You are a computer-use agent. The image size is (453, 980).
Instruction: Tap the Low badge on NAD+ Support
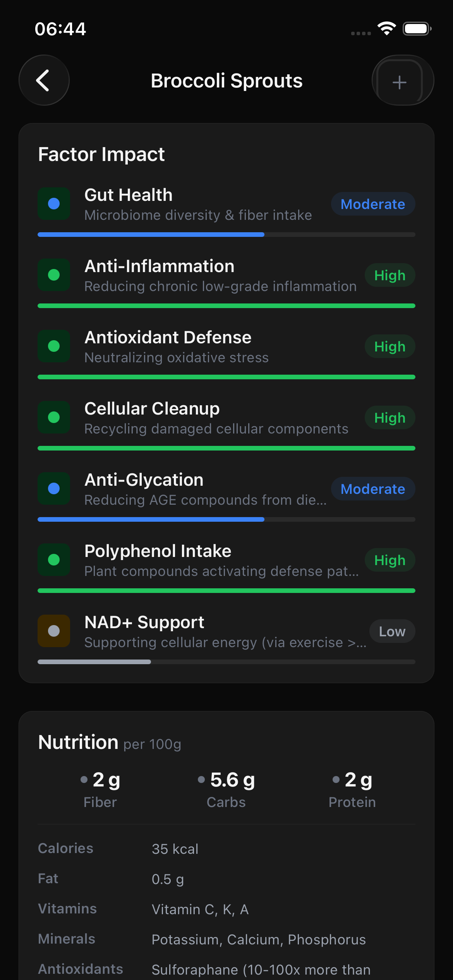click(x=392, y=631)
